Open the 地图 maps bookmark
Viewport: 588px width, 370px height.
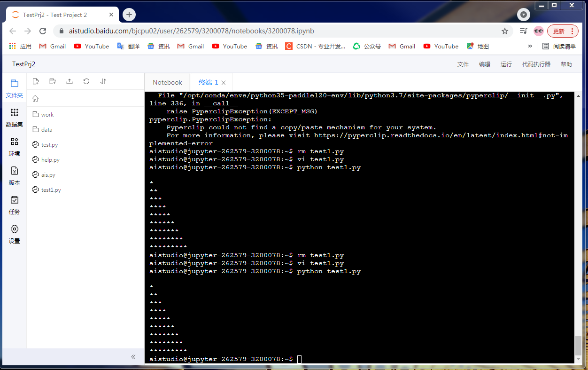[x=478, y=46]
